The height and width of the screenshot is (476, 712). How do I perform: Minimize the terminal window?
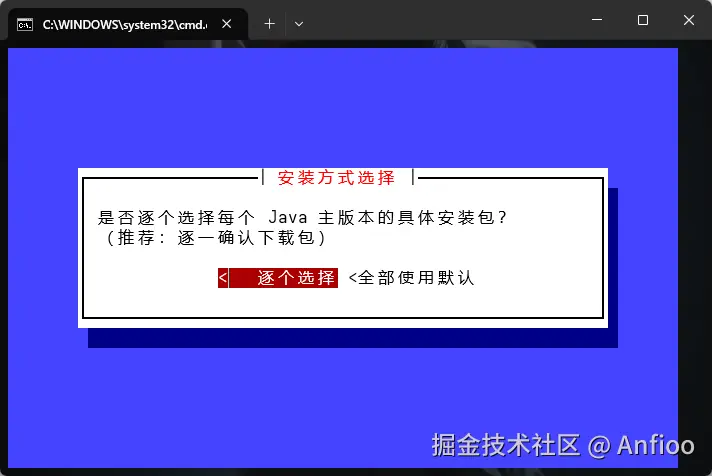[597, 20]
